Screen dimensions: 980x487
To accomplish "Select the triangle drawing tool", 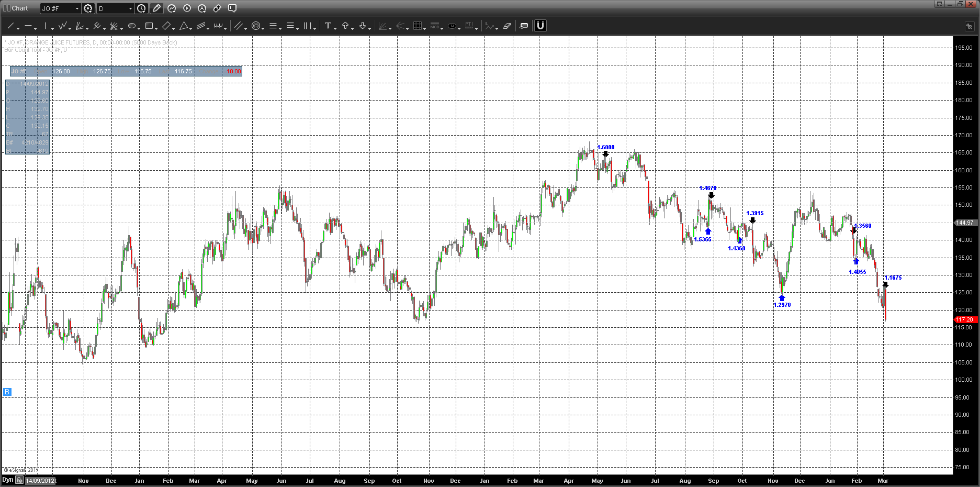I will coord(184,26).
